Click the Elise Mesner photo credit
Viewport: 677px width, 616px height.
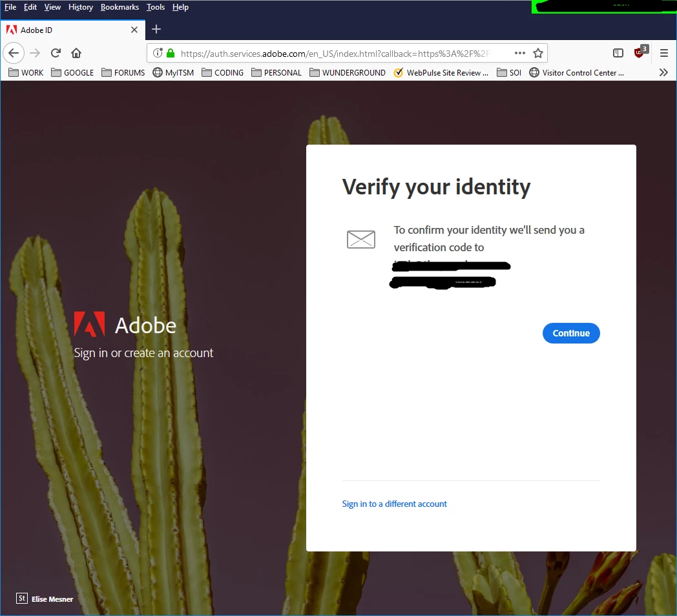52,599
